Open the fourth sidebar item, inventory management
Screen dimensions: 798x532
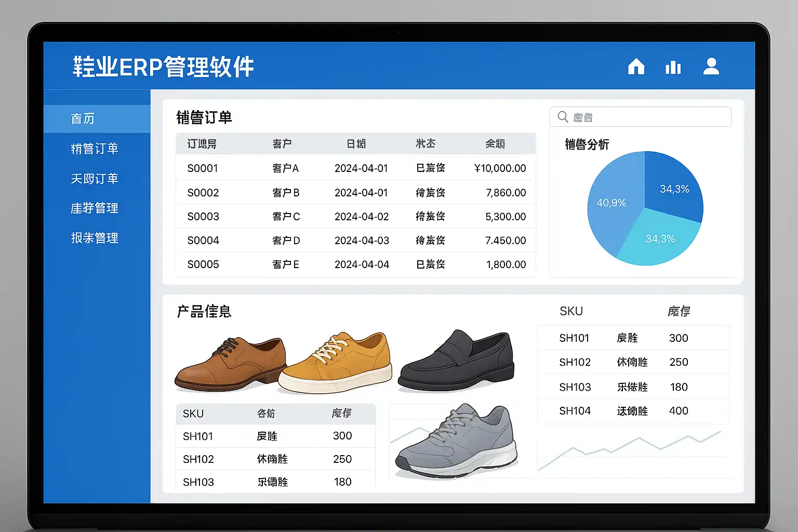click(x=95, y=208)
